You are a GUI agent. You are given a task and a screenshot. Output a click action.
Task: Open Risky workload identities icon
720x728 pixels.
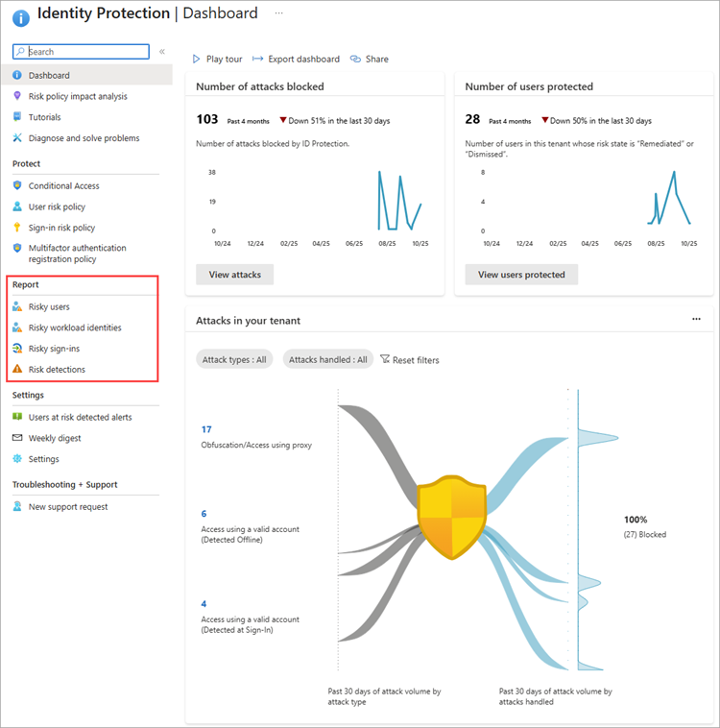[x=17, y=328]
